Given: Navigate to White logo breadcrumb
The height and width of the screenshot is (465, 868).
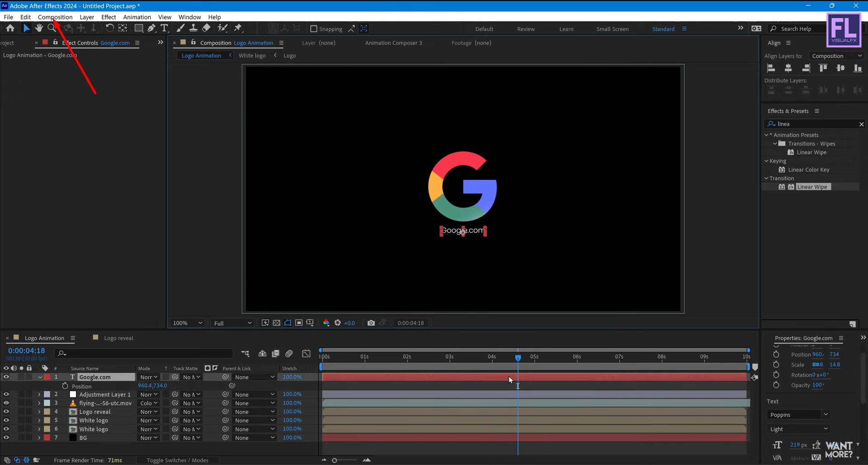Looking at the screenshot, I should point(252,55).
